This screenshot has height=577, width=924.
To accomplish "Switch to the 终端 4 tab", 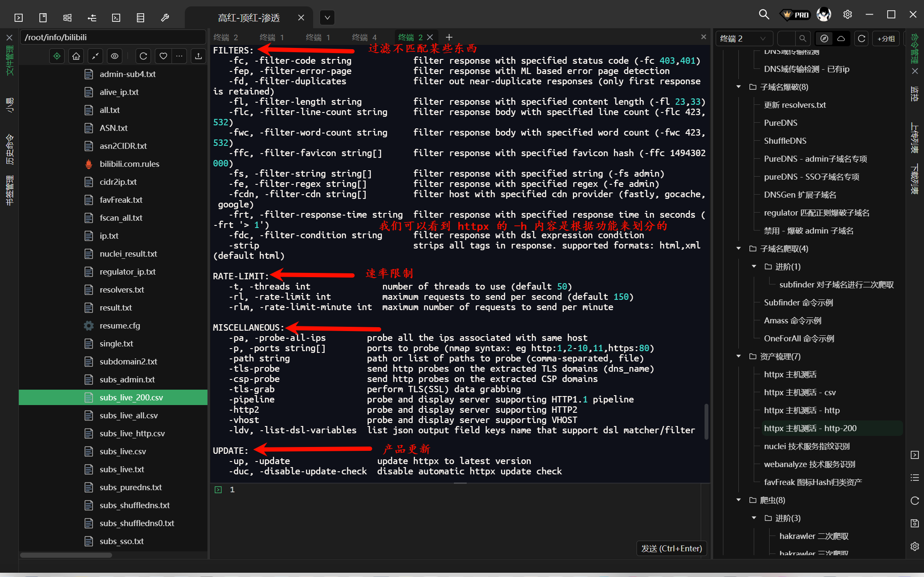I will (x=364, y=38).
